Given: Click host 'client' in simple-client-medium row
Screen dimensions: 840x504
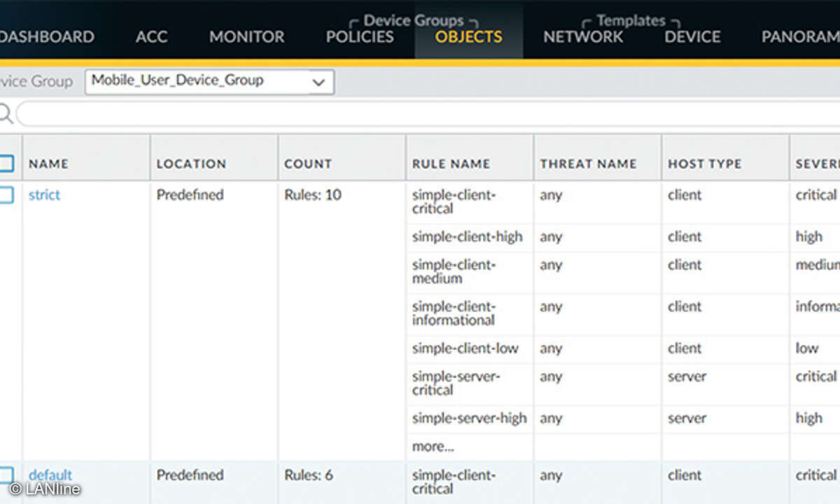Looking at the screenshot, I should coord(685,265).
